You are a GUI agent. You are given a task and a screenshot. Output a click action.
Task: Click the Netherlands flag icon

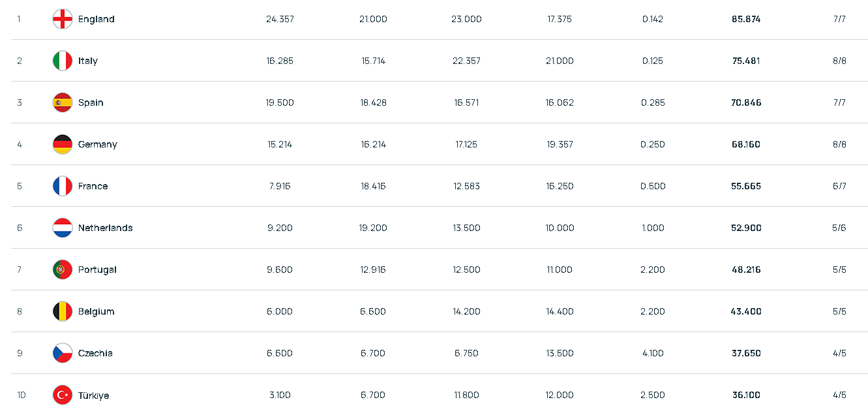pos(63,228)
